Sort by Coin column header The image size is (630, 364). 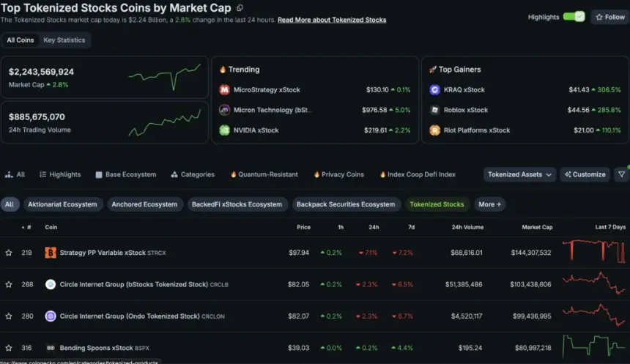(x=51, y=227)
